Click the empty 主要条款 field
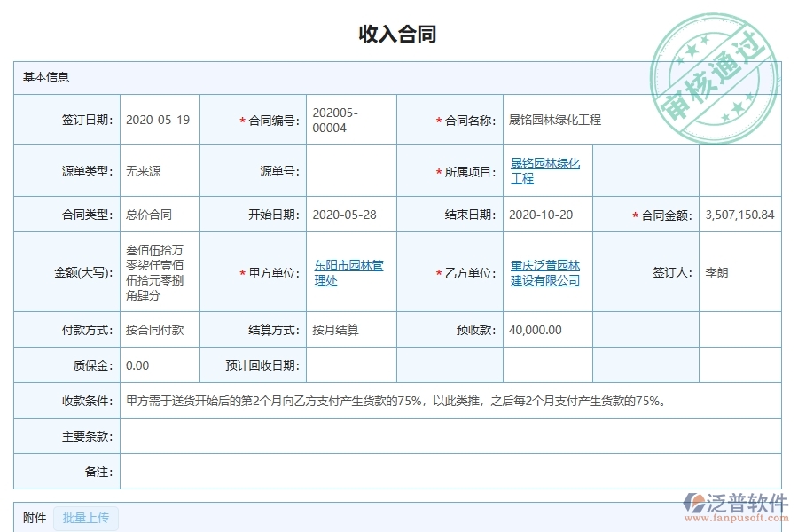The width and height of the screenshot is (798, 532). click(x=399, y=436)
